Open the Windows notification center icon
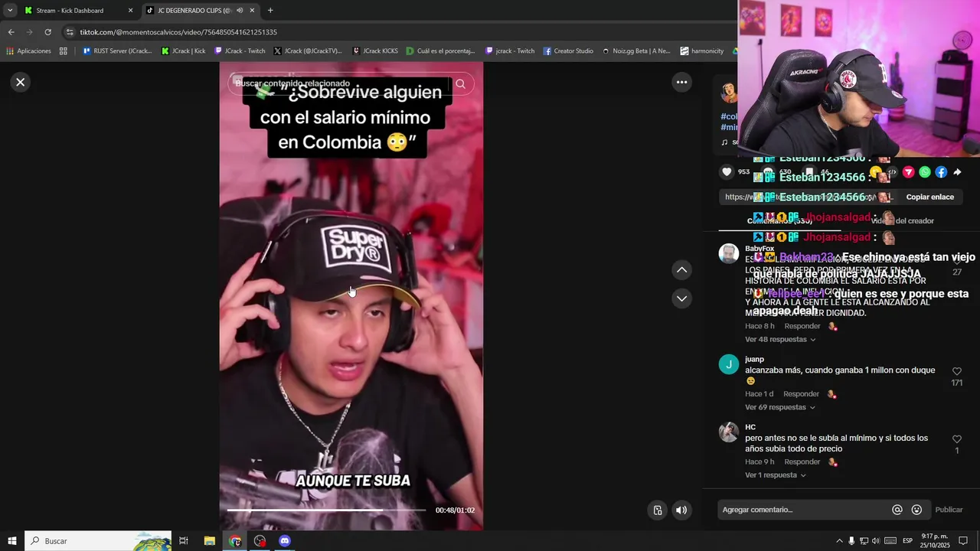Viewport: 980px width, 551px height. [963, 541]
